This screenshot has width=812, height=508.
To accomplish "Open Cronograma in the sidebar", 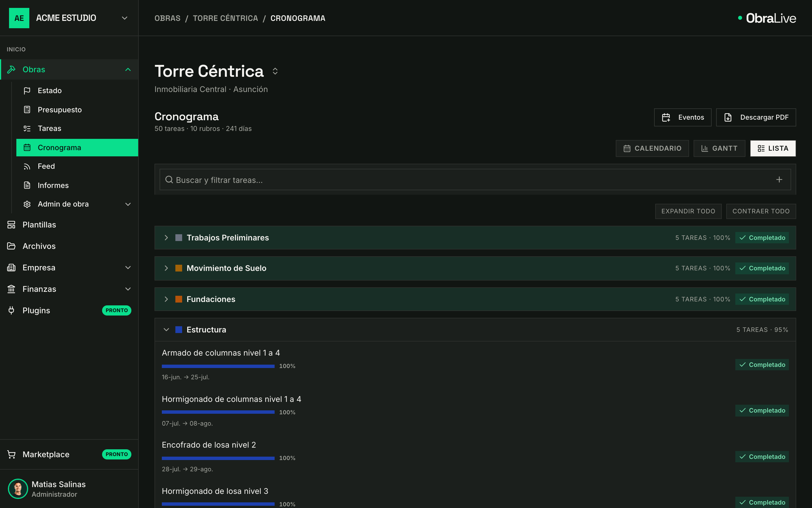I will pos(77,148).
